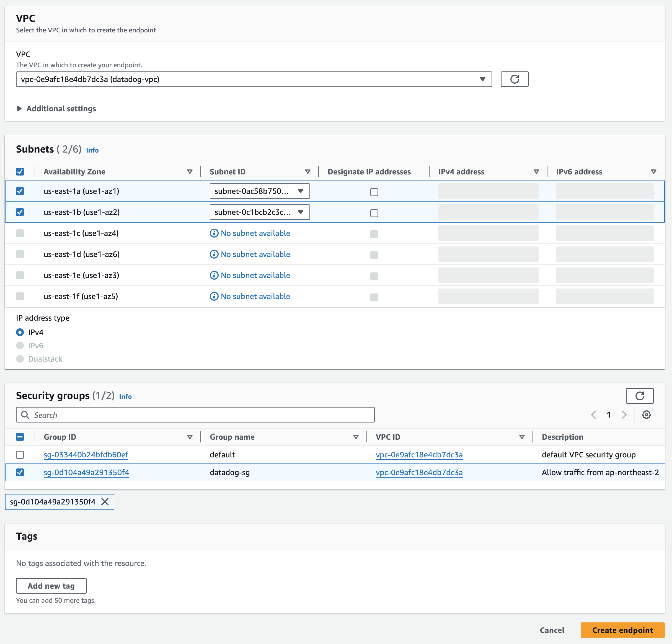Toggle select-all subnets checkbox
The image size is (672, 644).
tap(20, 171)
